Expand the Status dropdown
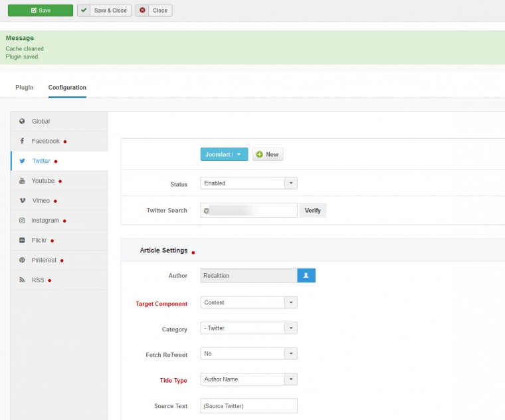 249,183
